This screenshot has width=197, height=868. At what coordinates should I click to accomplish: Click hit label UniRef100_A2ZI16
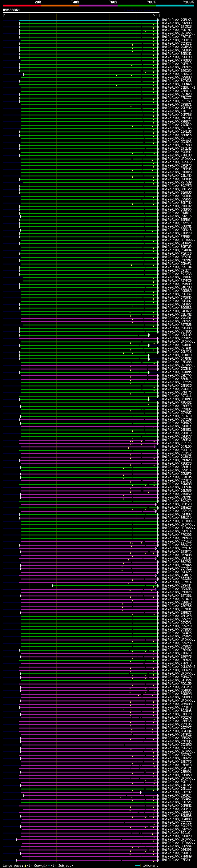177,443
